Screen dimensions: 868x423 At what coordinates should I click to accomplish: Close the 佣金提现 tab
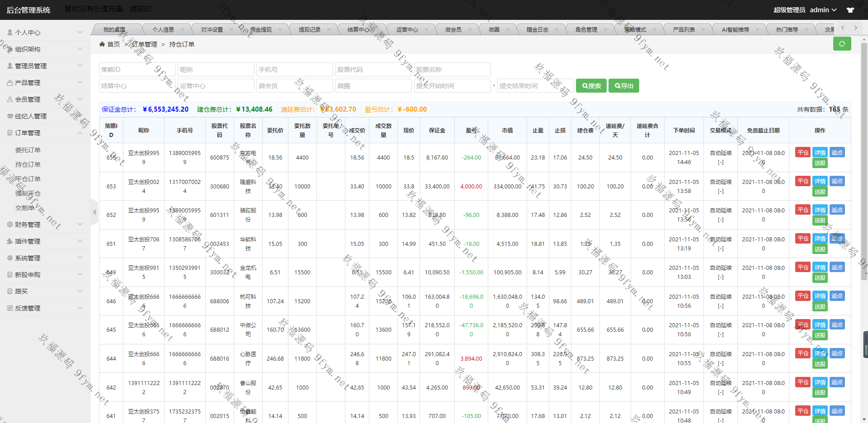pyautogui.click(x=280, y=30)
